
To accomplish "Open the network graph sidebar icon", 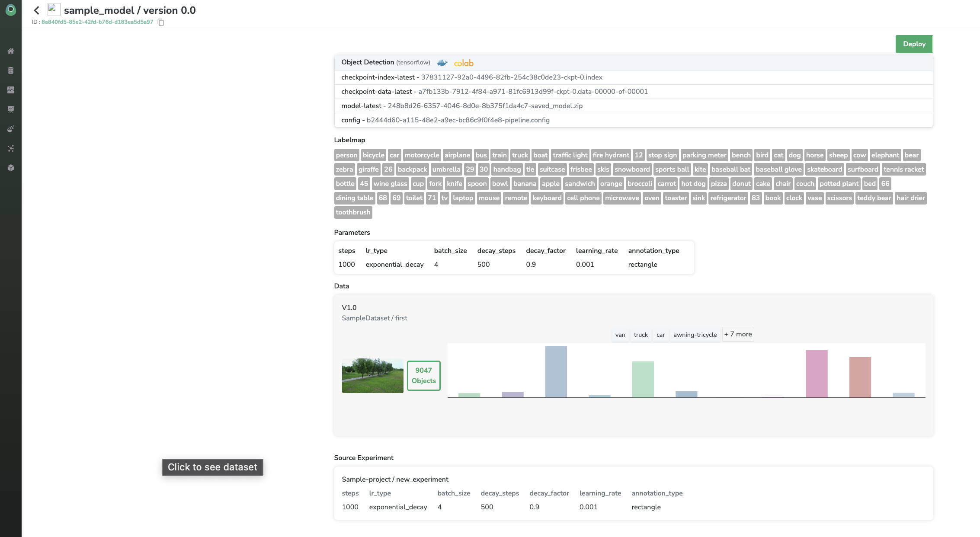I will pyautogui.click(x=11, y=148).
